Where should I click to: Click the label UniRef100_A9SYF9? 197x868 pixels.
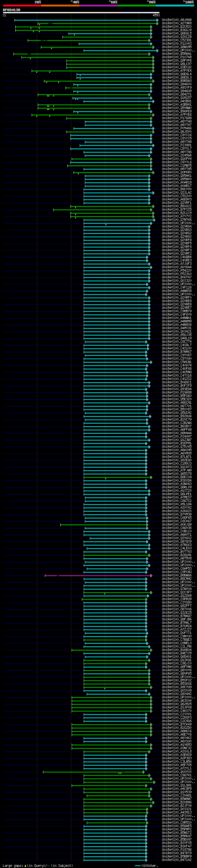click(177, 88)
